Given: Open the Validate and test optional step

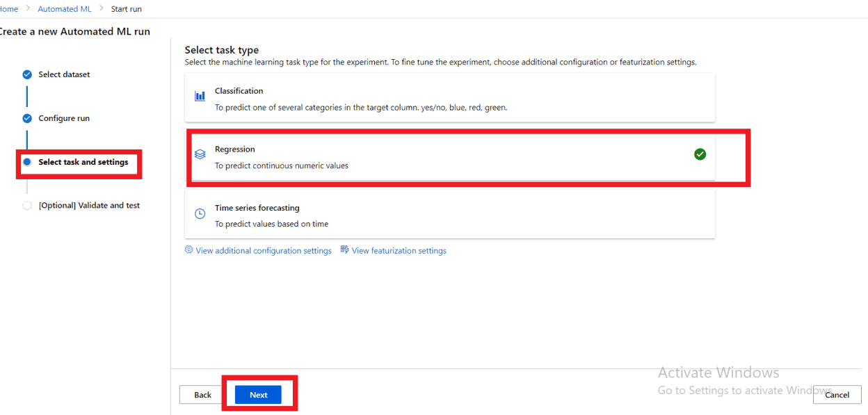Looking at the screenshot, I should click(89, 205).
